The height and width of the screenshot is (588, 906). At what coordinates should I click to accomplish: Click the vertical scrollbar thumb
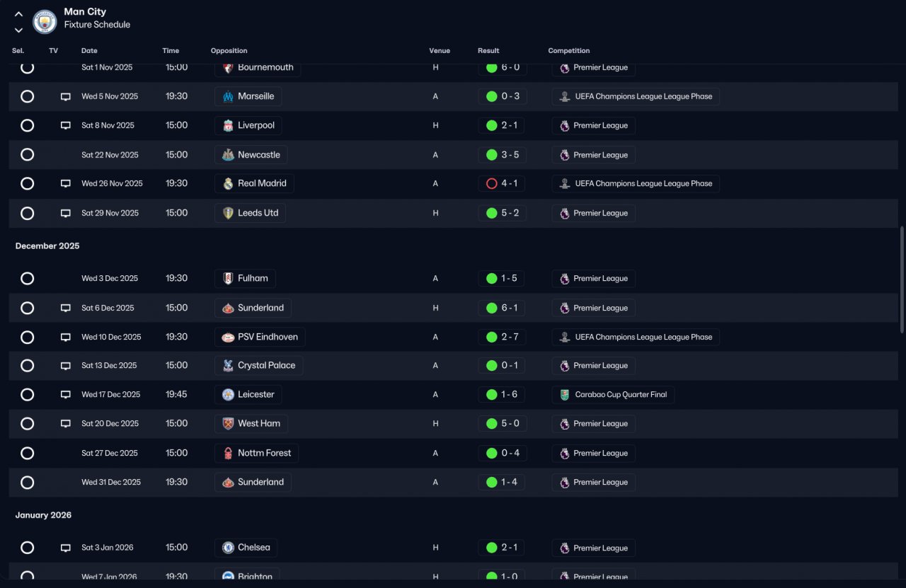(x=902, y=279)
